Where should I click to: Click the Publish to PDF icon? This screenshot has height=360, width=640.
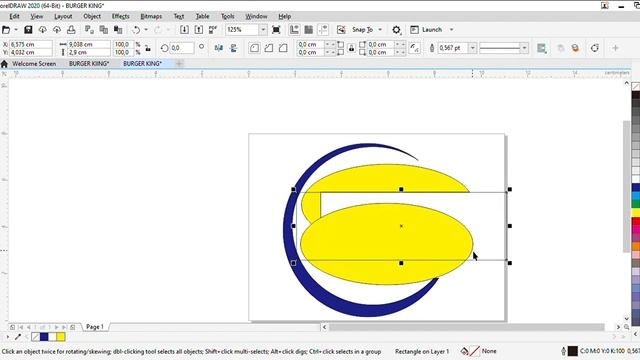[x=213, y=30]
